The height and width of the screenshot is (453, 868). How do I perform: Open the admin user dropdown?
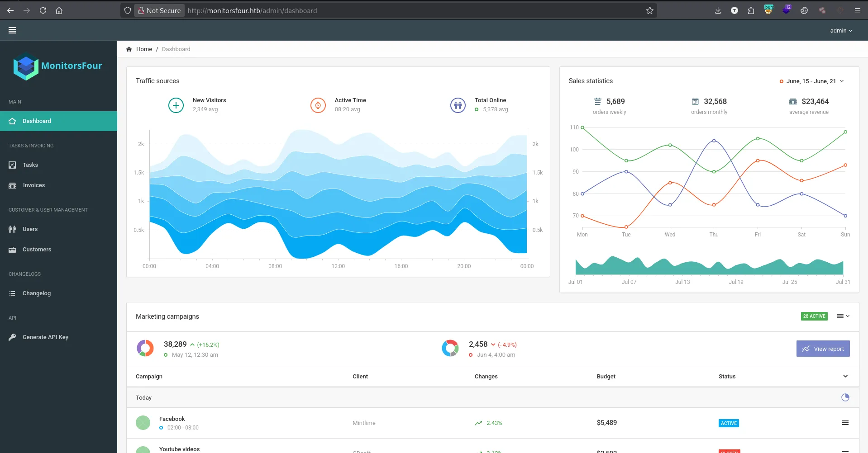(840, 30)
